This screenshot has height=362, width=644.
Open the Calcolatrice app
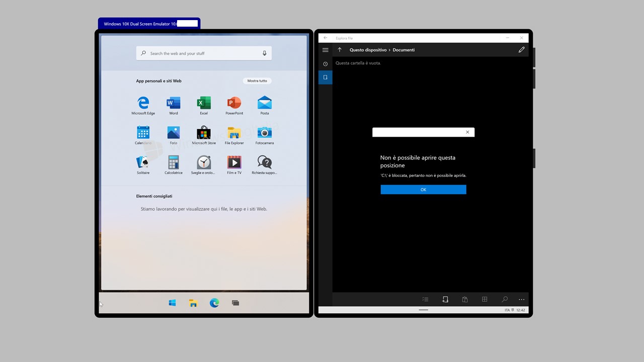point(174,165)
